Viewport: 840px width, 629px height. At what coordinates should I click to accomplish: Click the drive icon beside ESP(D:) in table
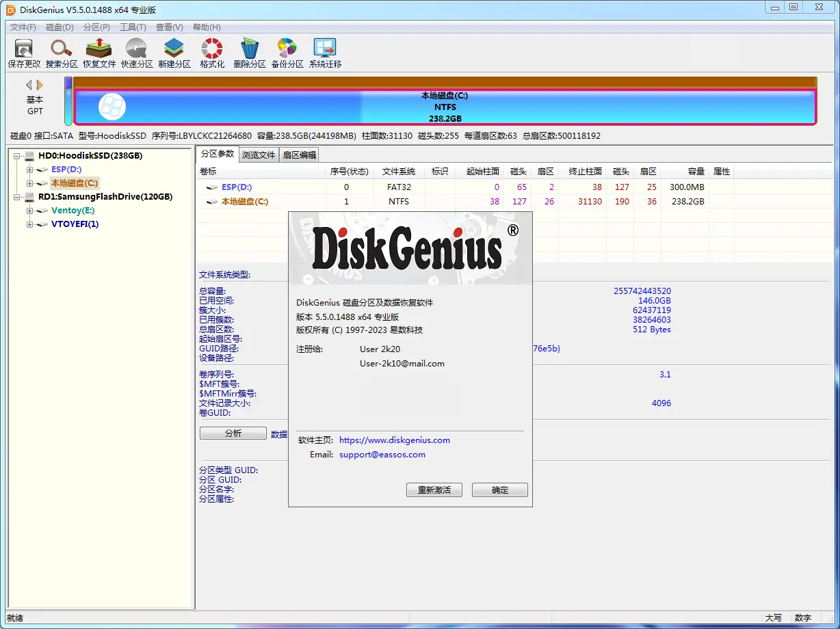point(213,187)
